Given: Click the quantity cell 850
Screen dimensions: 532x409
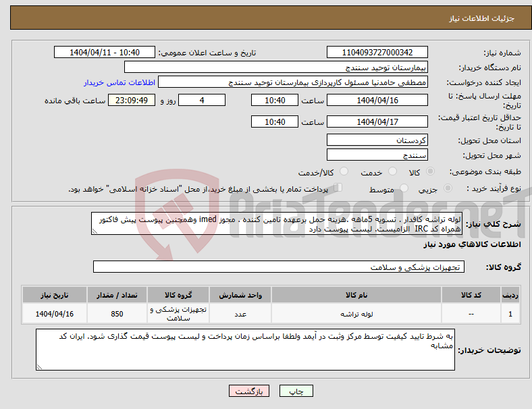Looking at the screenshot, I should tap(117, 314).
